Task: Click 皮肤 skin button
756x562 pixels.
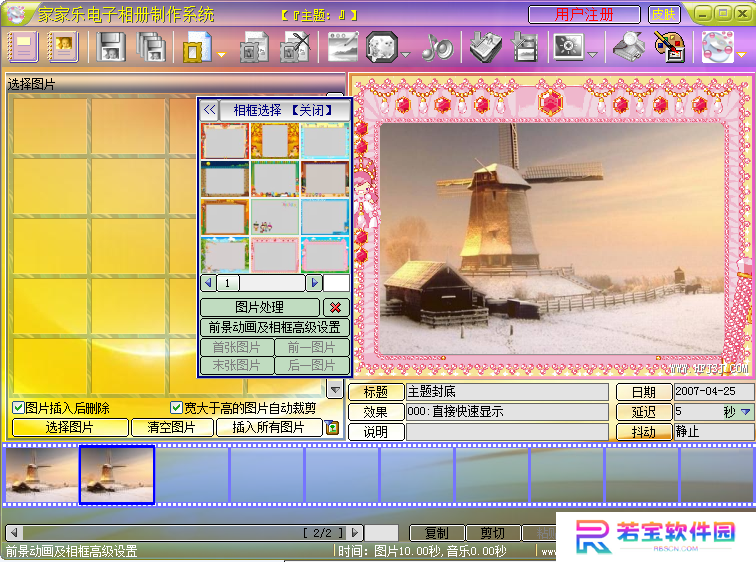Action: pos(664,14)
